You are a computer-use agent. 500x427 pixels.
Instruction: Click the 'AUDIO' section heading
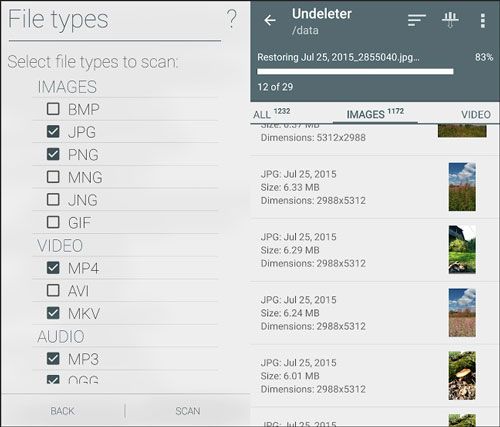(x=61, y=337)
